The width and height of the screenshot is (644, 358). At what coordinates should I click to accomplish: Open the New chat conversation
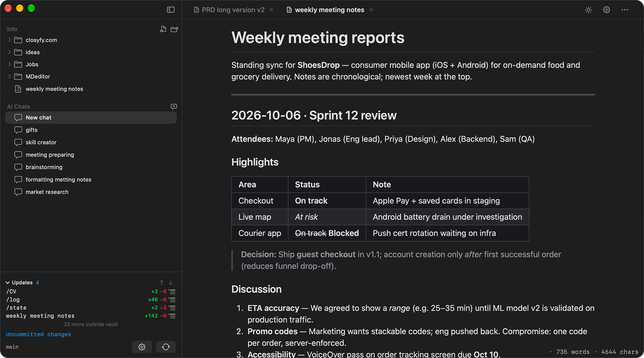(x=91, y=117)
